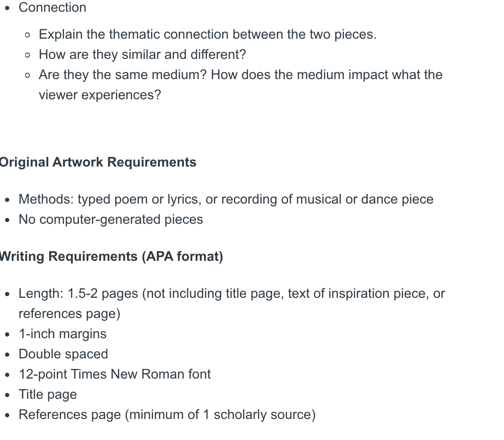Click the 'Title page' bullet
The height and width of the screenshot is (440, 504).
(48, 395)
